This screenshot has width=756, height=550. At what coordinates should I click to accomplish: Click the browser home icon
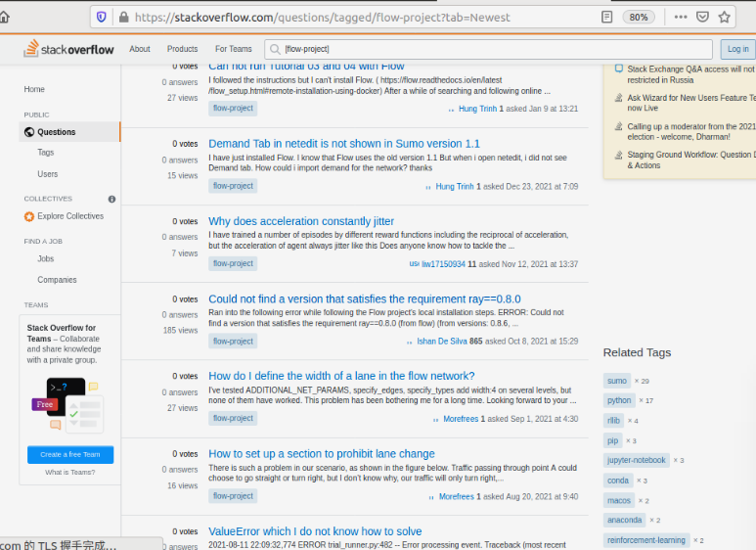click(4, 18)
